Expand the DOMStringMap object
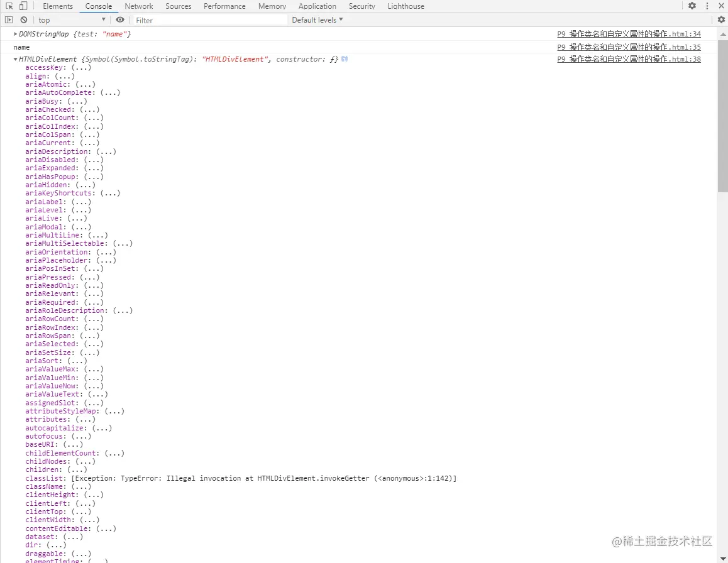This screenshot has height=563, width=728. click(x=15, y=34)
